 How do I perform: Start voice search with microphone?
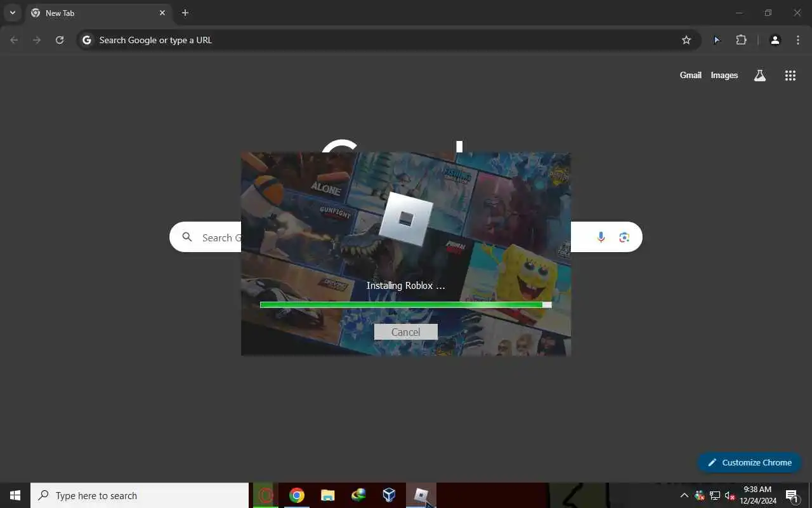(601, 237)
